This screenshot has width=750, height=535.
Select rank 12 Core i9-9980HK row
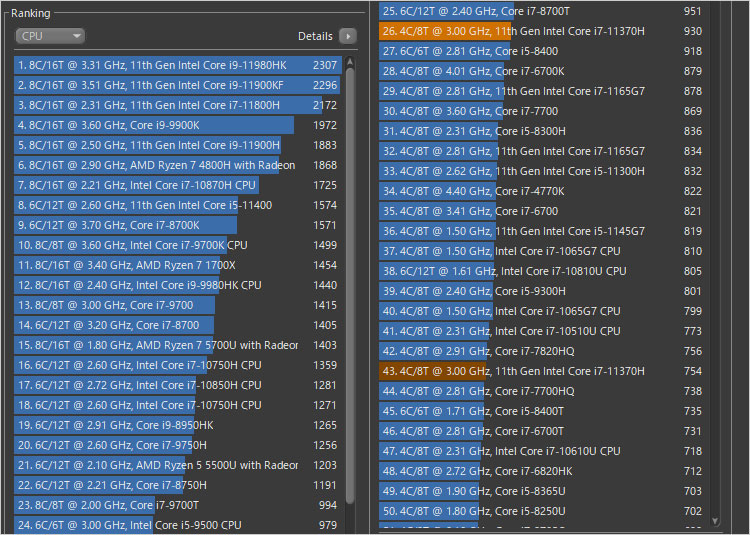pyautogui.click(x=178, y=285)
